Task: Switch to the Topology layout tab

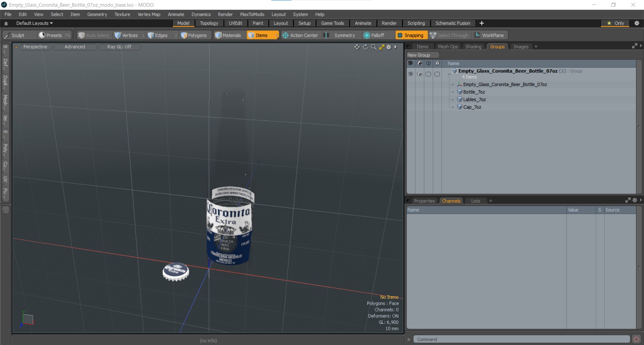Action: click(209, 23)
